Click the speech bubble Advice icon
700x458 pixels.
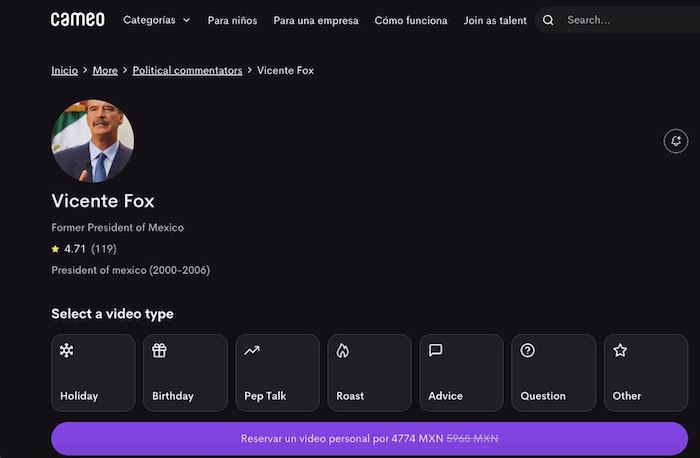(x=435, y=351)
